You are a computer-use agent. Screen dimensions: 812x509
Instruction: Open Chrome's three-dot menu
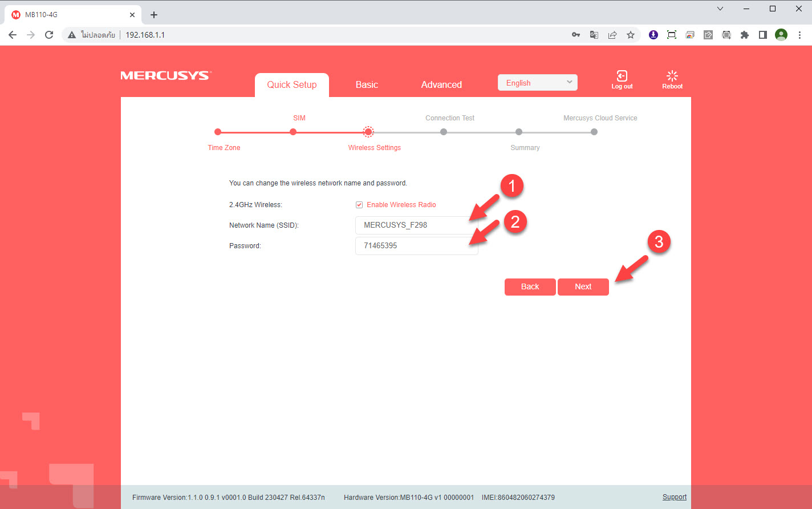pos(799,35)
